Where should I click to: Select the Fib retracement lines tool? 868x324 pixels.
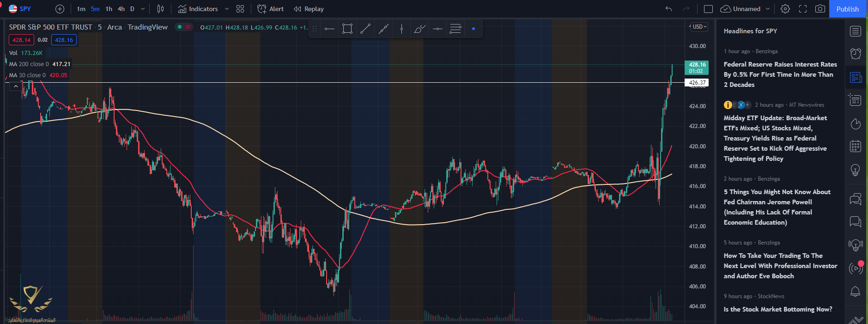click(455, 29)
